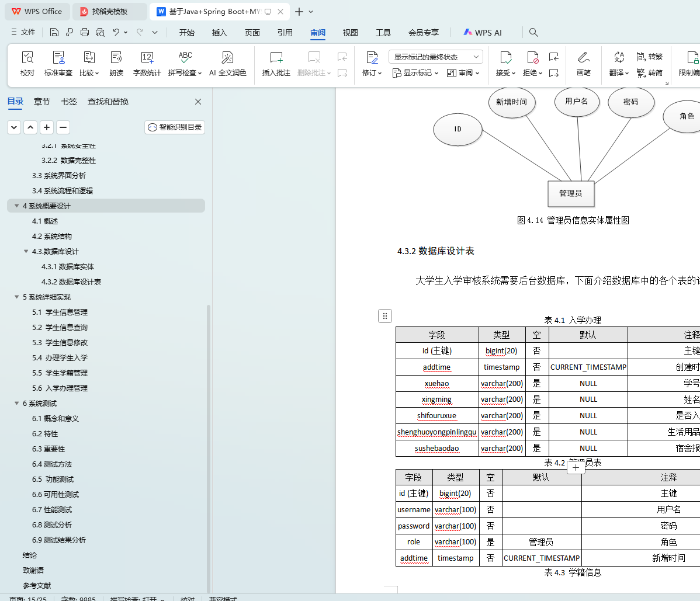Click the shifouruxue table cell
700x601 pixels.
[x=436, y=415]
